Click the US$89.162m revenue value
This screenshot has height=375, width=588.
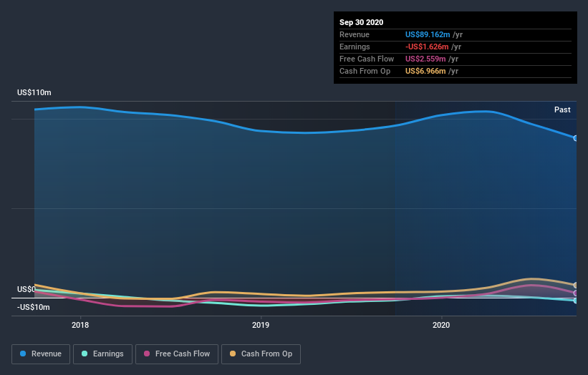point(428,34)
